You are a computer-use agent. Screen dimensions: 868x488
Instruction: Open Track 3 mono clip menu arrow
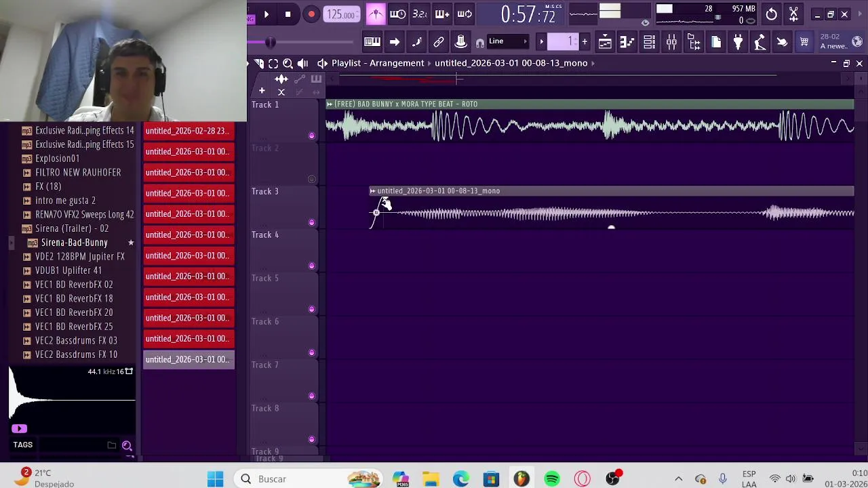coord(372,190)
